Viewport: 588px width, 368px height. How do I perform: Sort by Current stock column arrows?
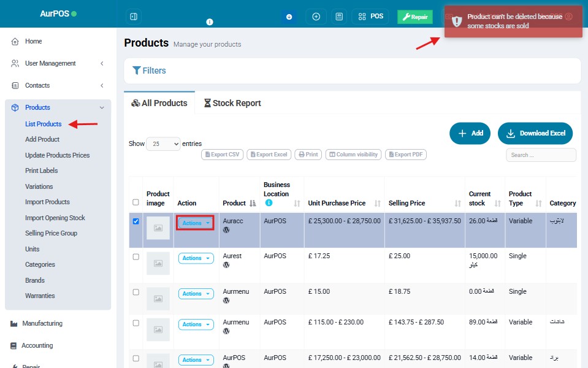coord(498,203)
